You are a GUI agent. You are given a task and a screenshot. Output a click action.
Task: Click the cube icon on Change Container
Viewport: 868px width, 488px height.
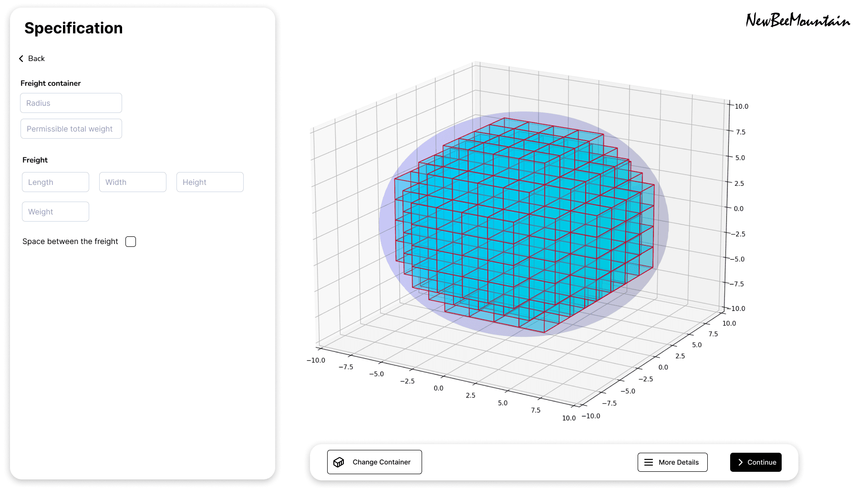[x=339, y=462]
